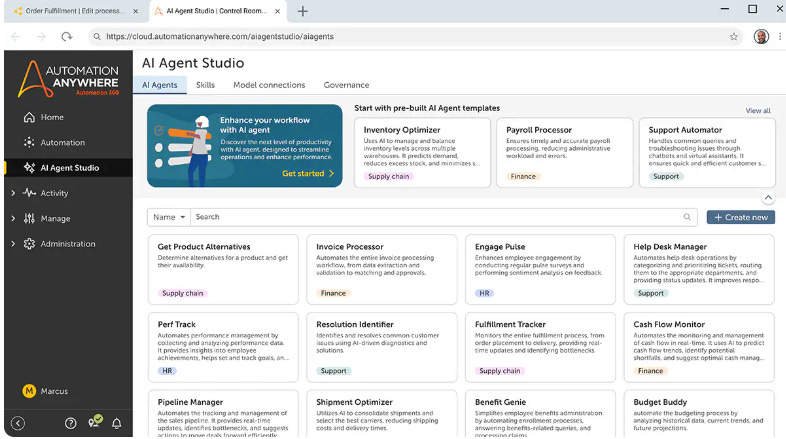
Task: Open the Benefit Genie agent card
Action: pyautogui.click(x=540, y=414)
